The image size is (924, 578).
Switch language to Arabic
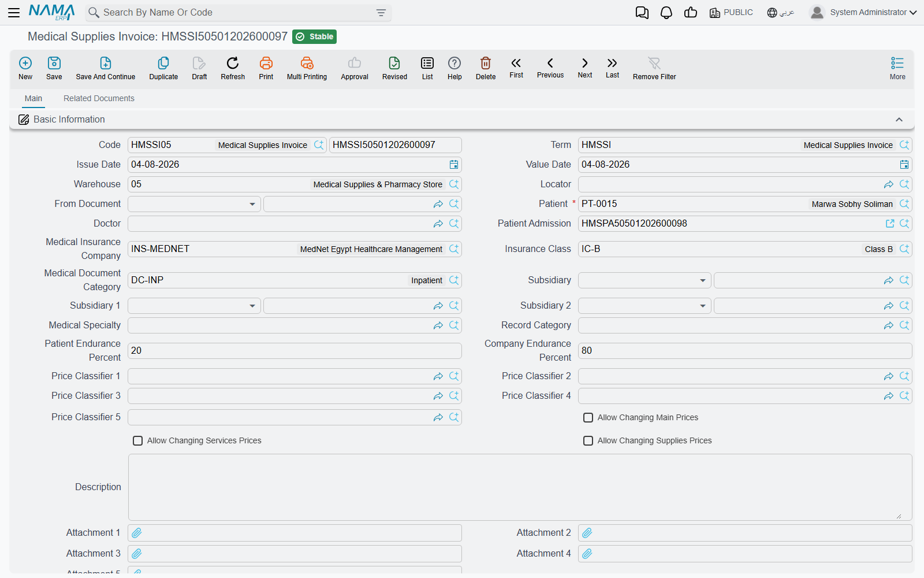781,12
